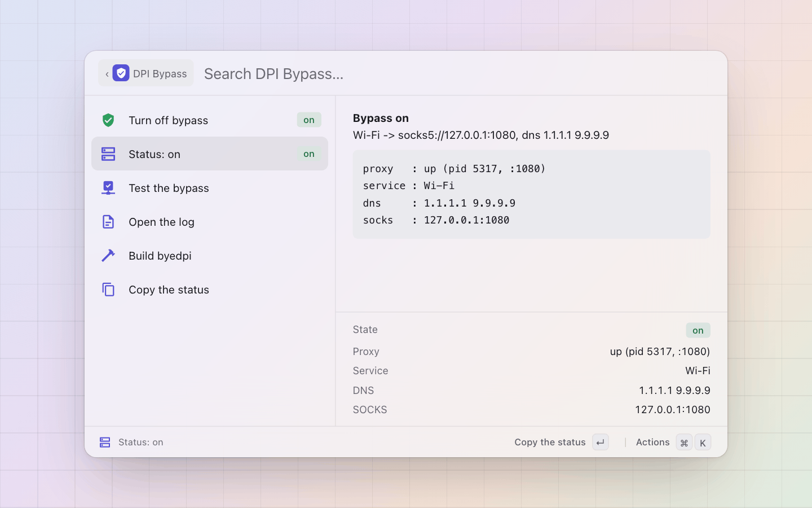Click the up (pid 5317, :1080) Proxy value

click(x=660, y=351)
